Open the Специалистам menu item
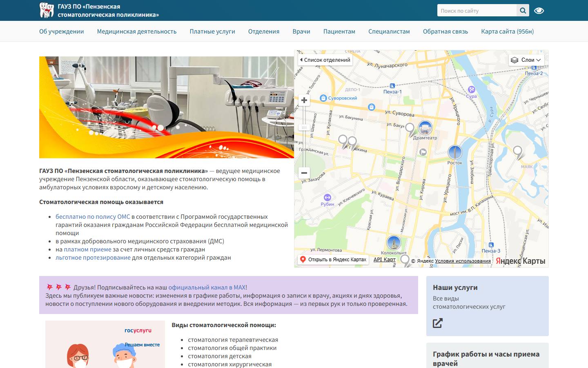 coord(389,31)
